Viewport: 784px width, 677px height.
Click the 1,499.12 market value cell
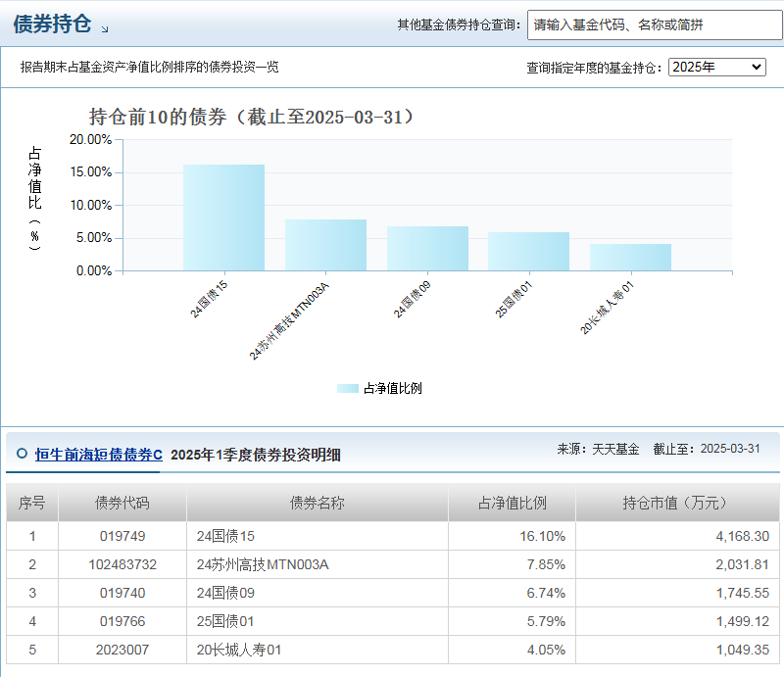(678, 621)
